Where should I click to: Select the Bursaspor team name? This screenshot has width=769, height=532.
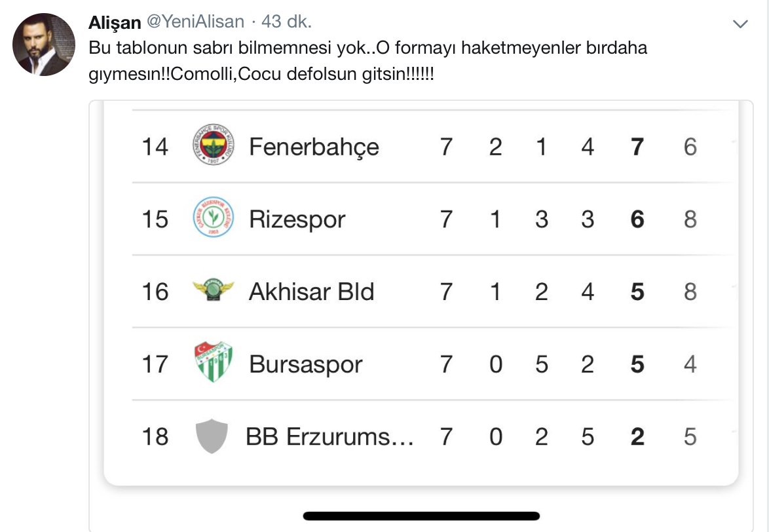pos(305,364)
